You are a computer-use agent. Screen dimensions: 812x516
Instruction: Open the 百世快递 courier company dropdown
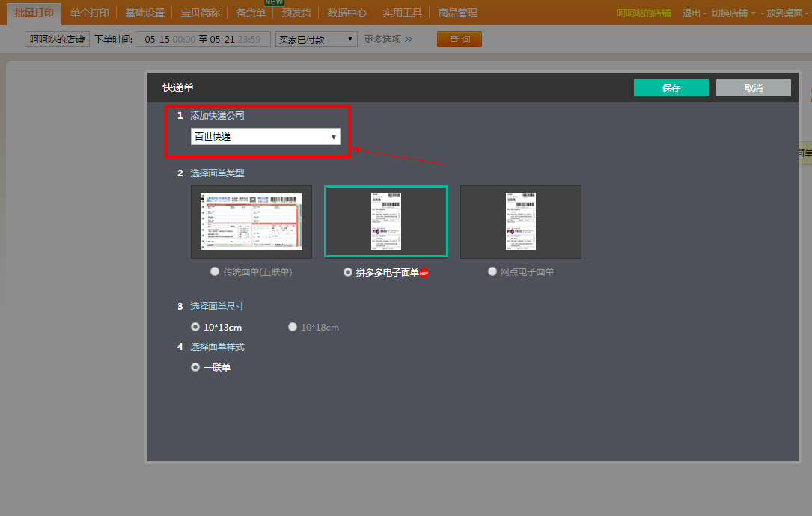click(266, 137)
